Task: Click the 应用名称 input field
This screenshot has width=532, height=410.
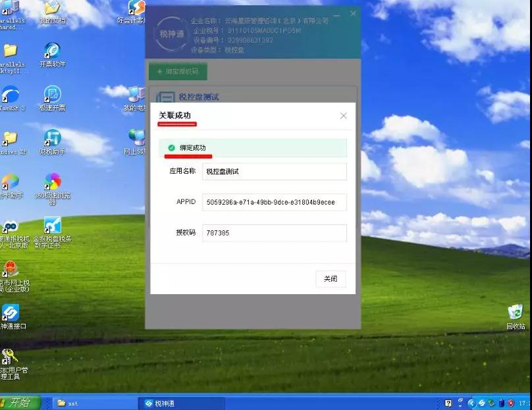Action: pos(274,171)
